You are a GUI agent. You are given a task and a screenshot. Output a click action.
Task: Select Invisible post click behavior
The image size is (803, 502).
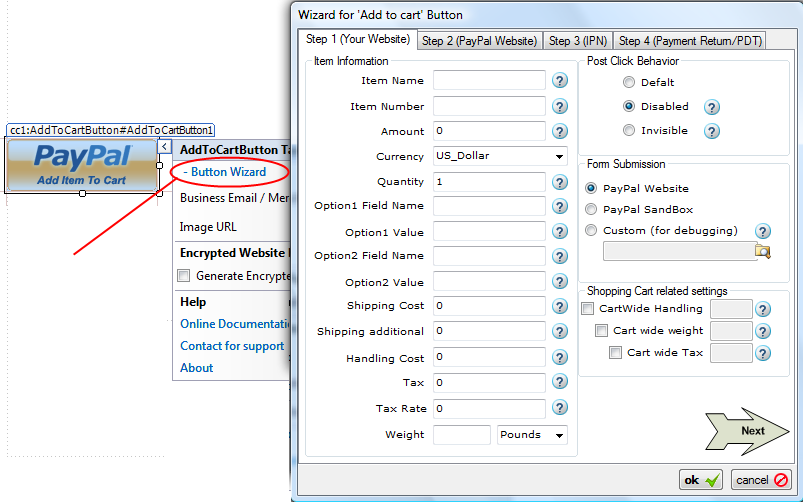(629, 130)
